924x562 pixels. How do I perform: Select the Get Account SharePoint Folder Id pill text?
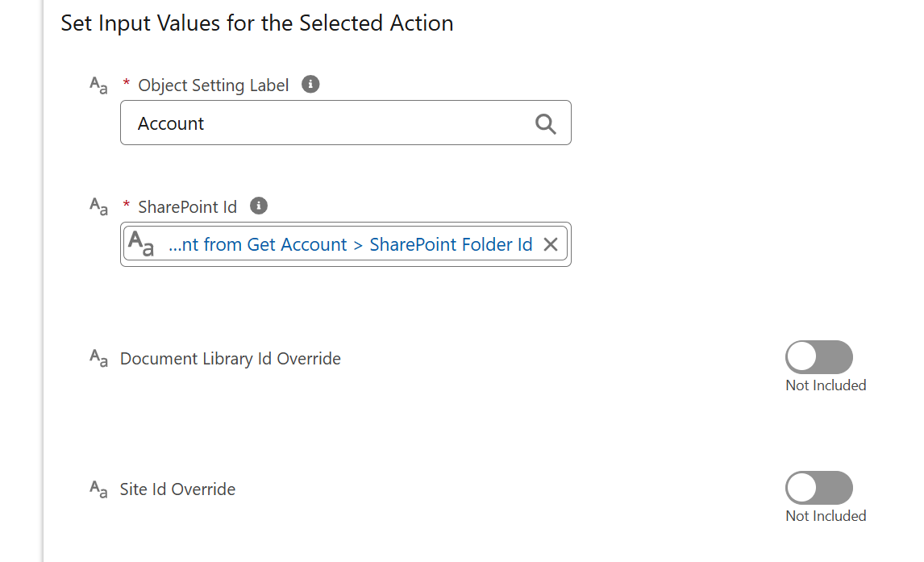[350, 244]
